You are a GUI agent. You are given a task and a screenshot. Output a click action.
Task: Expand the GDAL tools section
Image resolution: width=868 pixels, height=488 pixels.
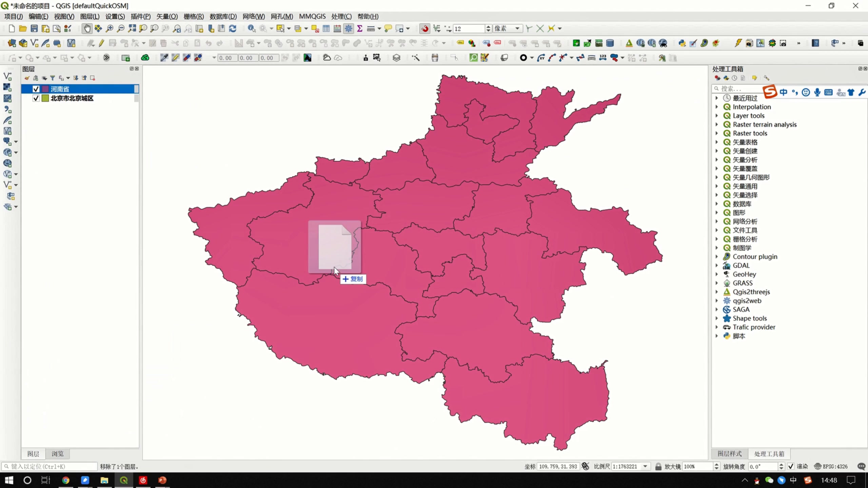718,265
